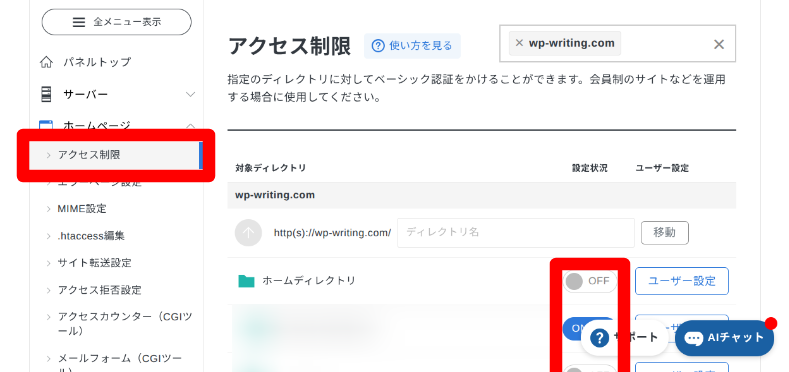Click the up-arrow parent directory icon

click(x=248, y=233)
